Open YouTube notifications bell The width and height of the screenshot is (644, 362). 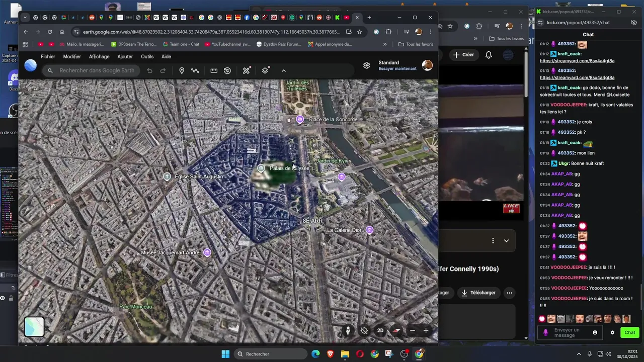click(489, 55)
